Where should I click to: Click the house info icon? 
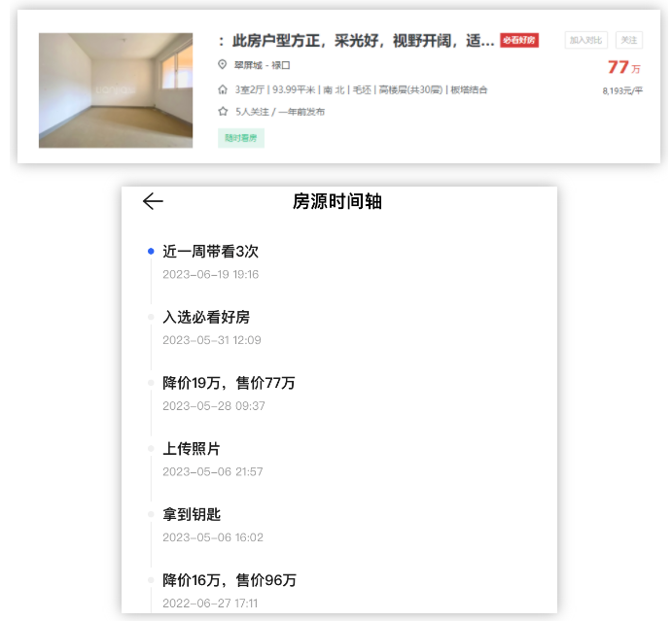[223, 89]
